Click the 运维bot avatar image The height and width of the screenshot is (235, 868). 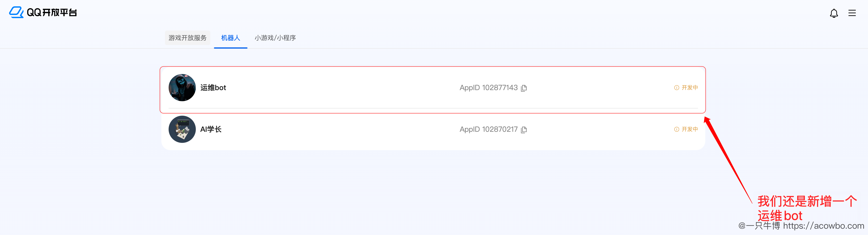click(x=182, y=88)
